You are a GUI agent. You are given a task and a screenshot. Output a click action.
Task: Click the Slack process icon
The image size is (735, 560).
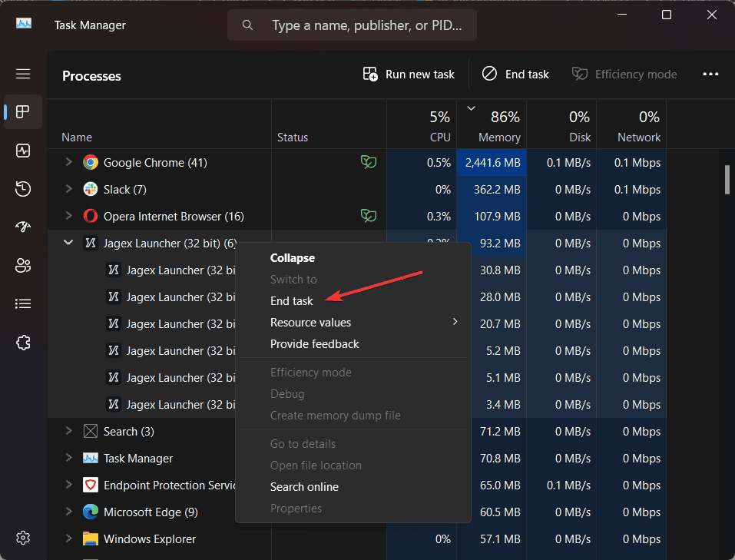91,189
